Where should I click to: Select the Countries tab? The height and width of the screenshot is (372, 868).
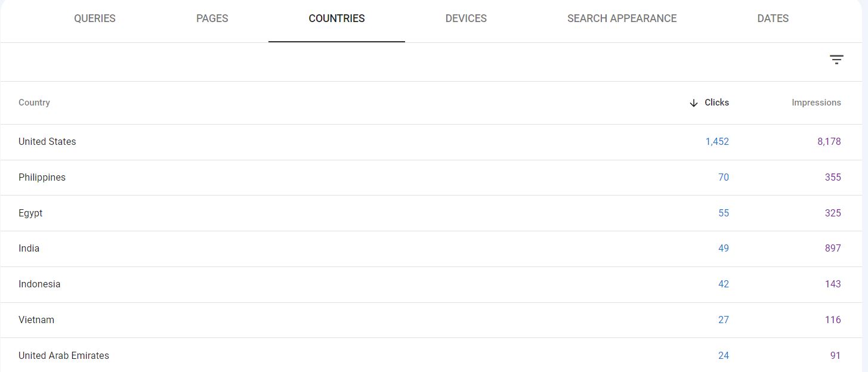[336, 18]
